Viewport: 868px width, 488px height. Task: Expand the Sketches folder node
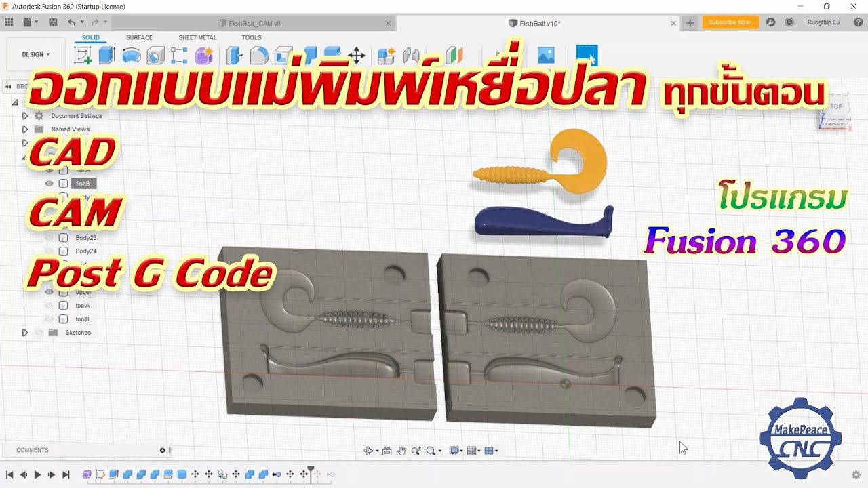click(25, 333)
